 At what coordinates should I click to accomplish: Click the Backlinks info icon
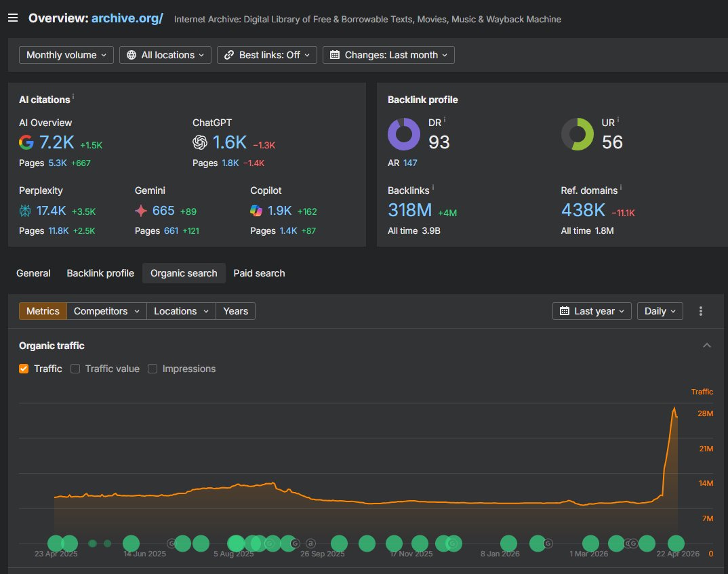pos(433,188)
